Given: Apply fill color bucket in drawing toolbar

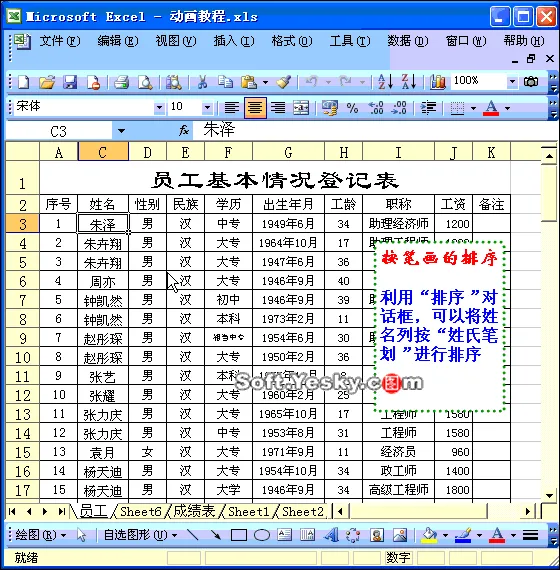Looking at the screenshot, I should click(429, 535).
